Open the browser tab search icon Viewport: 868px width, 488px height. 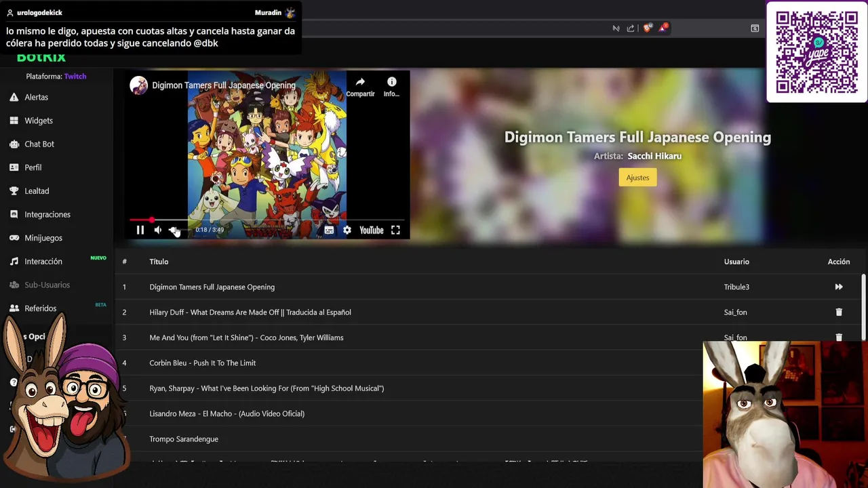click(755, 28)
